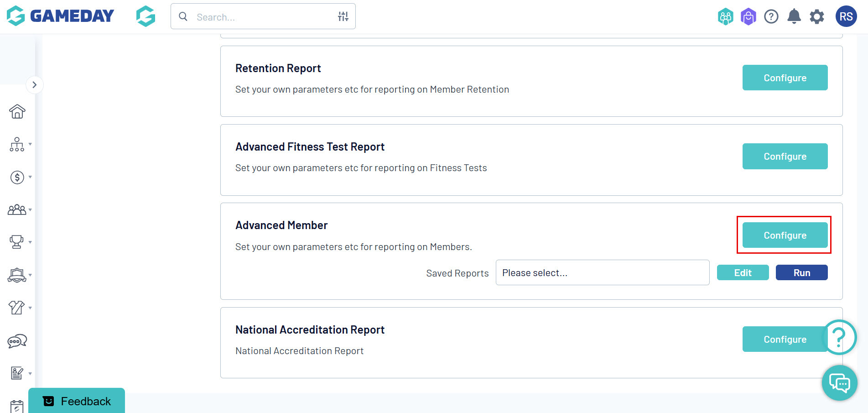Click the Fitness Tests description text

pos(361,168)
